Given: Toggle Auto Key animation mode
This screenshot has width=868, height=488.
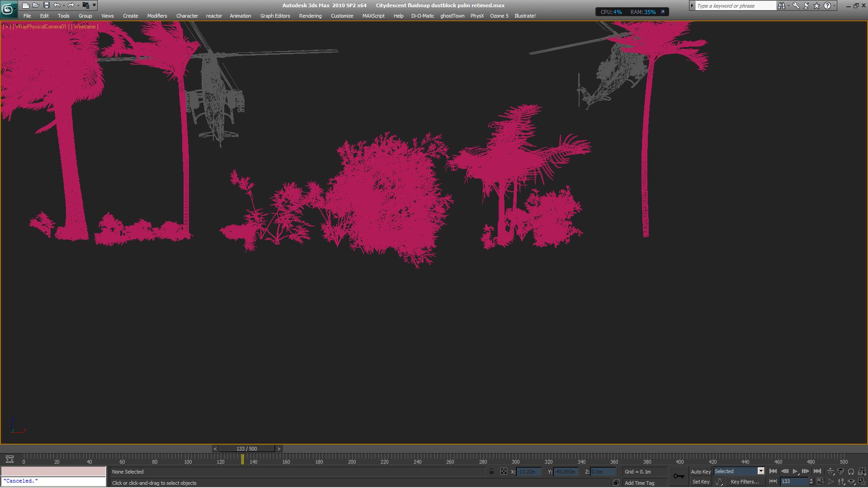Looking at the screenshot, I should (x=700, y=472).
